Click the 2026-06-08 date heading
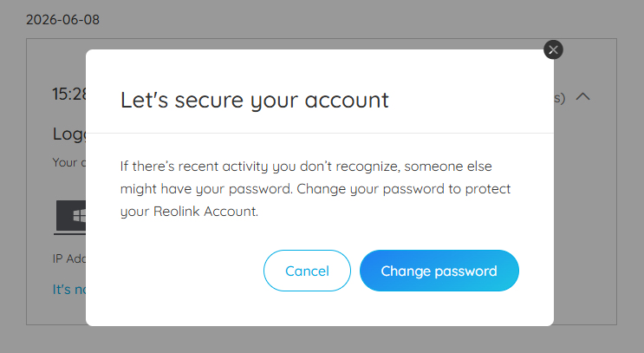Viewport: 644px width, 353px height. [x=62, y=20]
